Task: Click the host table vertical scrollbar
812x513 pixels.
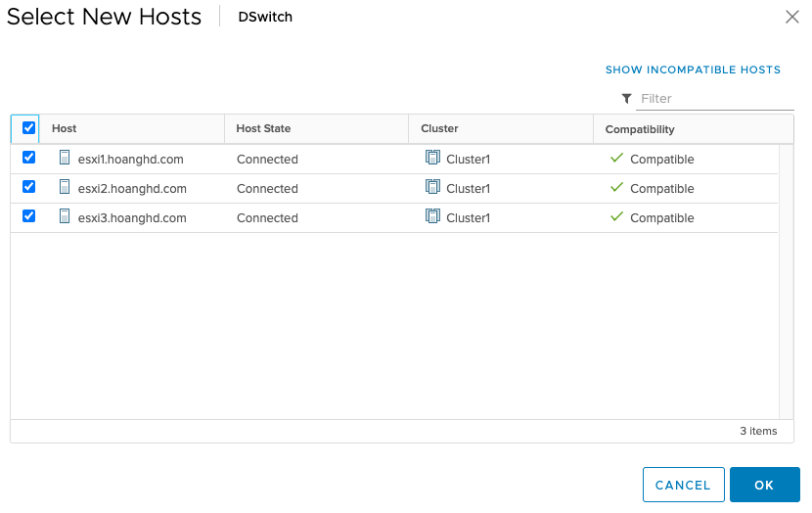Action: point(787,282)
